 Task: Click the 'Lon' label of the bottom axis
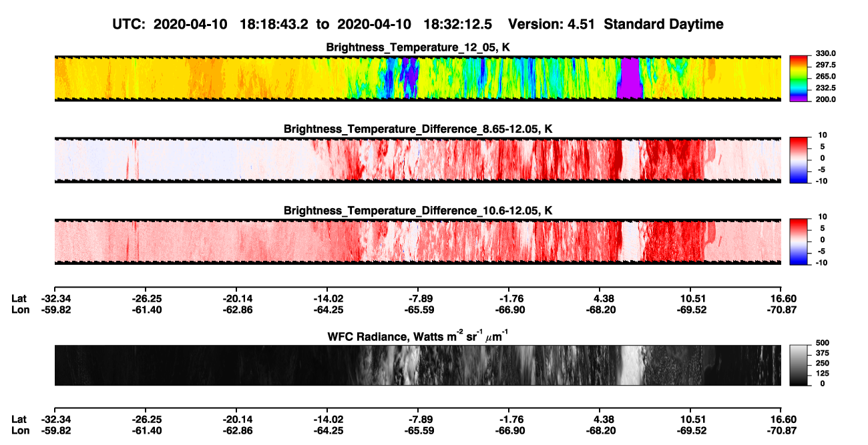pos(20,431)
